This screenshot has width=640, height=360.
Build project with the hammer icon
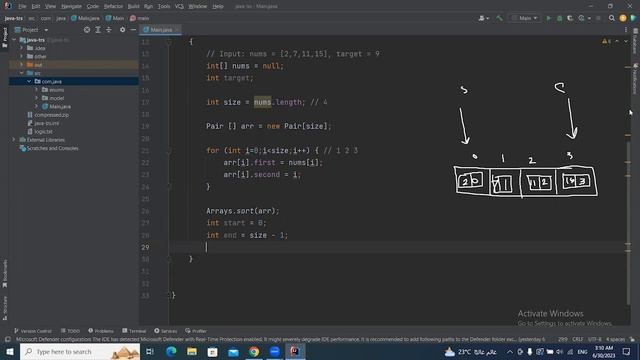(499, 18)
